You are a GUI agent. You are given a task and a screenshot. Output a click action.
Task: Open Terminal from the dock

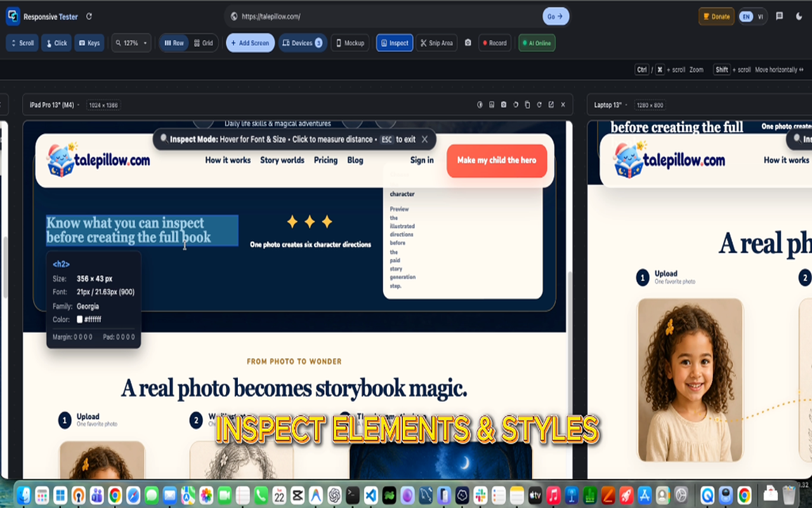click(x=353, y=495)
